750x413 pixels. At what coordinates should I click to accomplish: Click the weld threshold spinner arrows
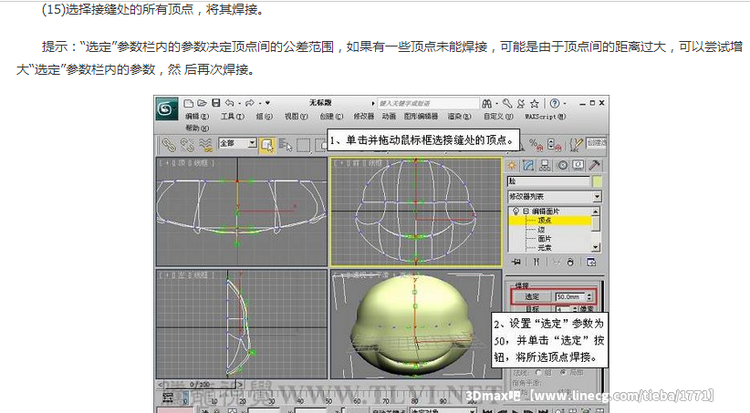point(589,297)
